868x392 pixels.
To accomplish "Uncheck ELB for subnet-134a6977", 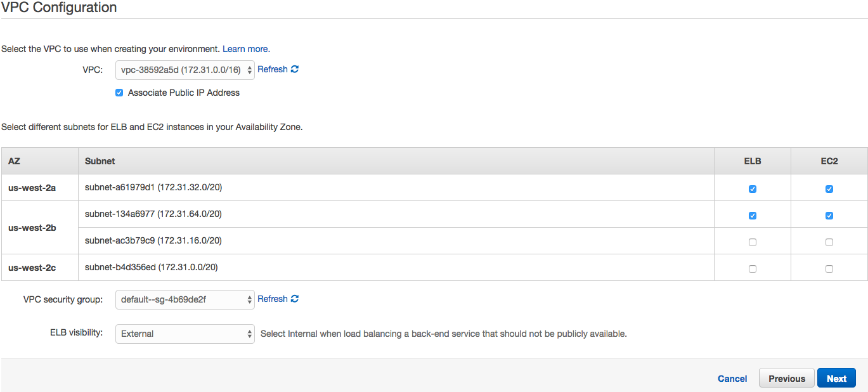I will click(x=753, y=216).
